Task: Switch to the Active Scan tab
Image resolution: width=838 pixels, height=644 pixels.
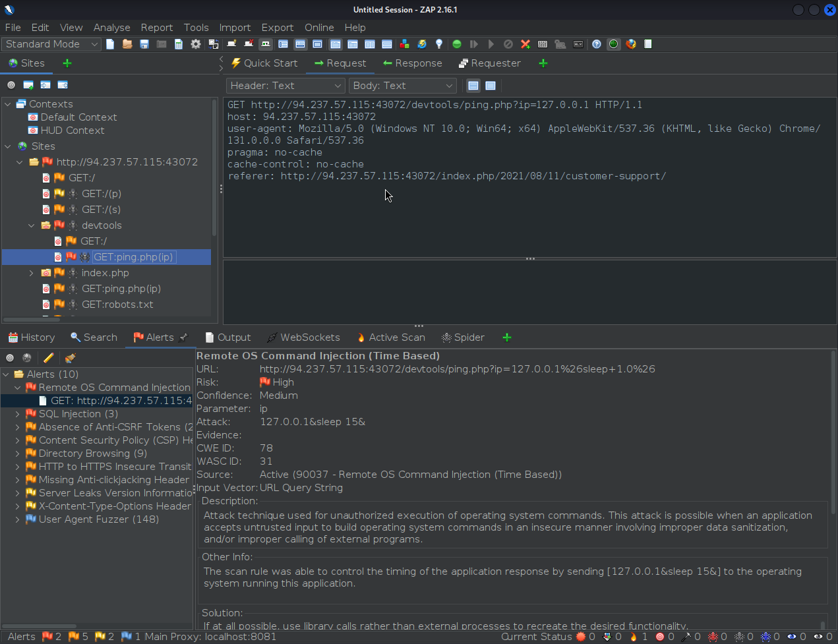Action: point(391,337)
